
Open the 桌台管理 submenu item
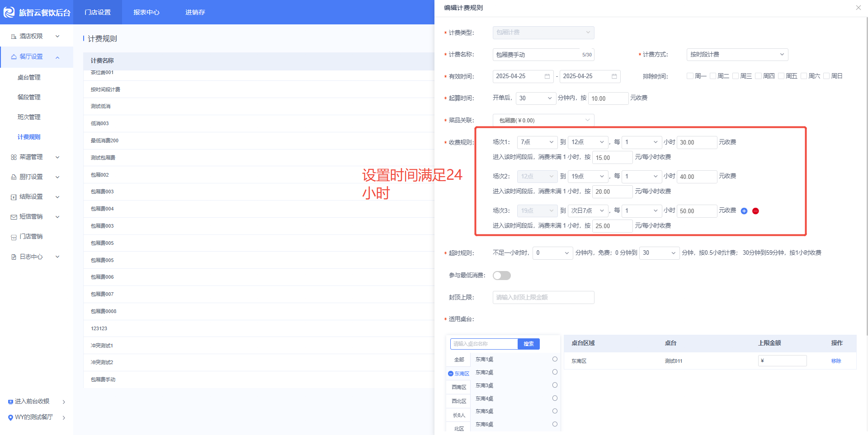pyautogui.click(x=29, y=78)
